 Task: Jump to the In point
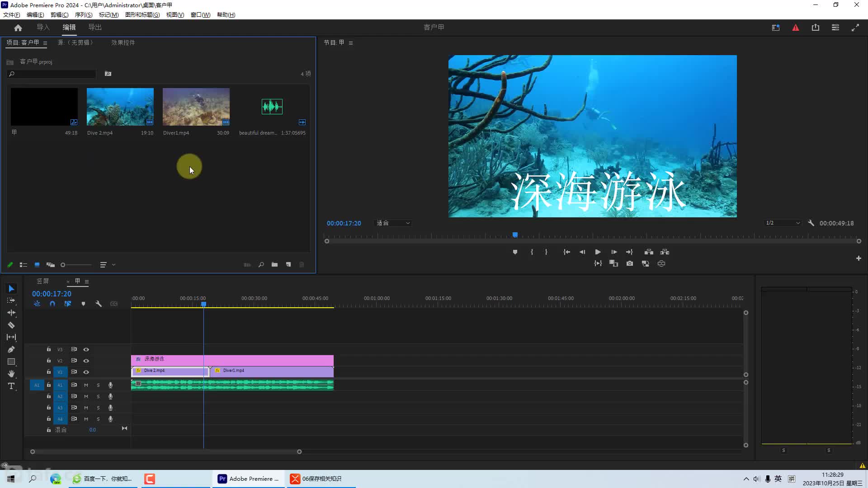[x=566, y=252]
